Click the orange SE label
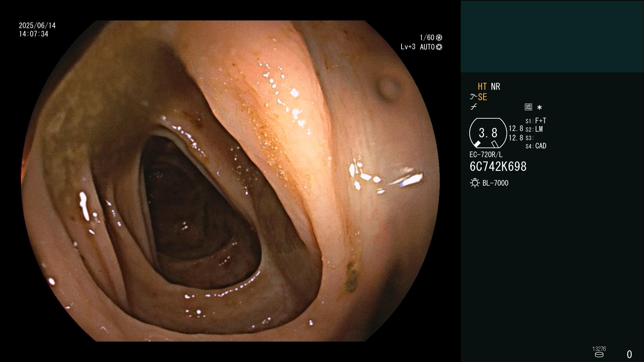644x362 pixels. click(x=482, y=97)
